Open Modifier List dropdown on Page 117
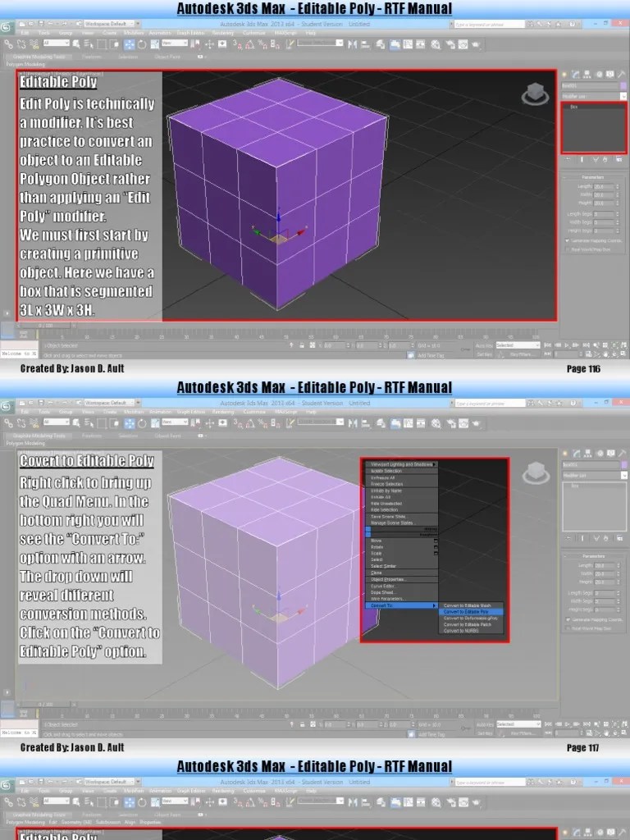Image resolution: width=630 pixels, height=840 pixels. (x=594, y=475)
